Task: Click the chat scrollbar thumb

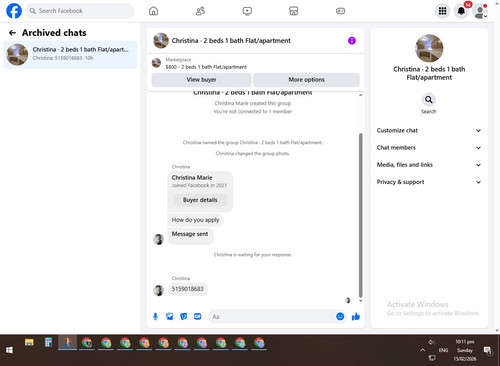Action: coord(360,215)
